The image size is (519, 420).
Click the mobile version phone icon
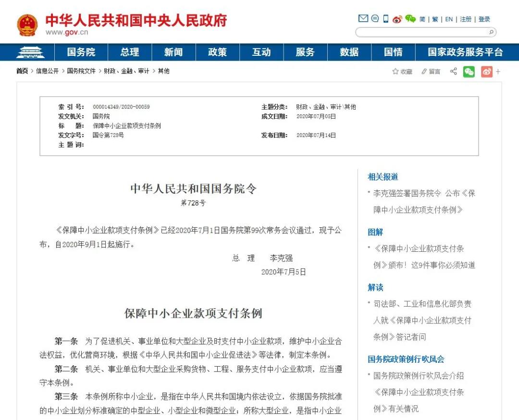(x=386, y=19)
